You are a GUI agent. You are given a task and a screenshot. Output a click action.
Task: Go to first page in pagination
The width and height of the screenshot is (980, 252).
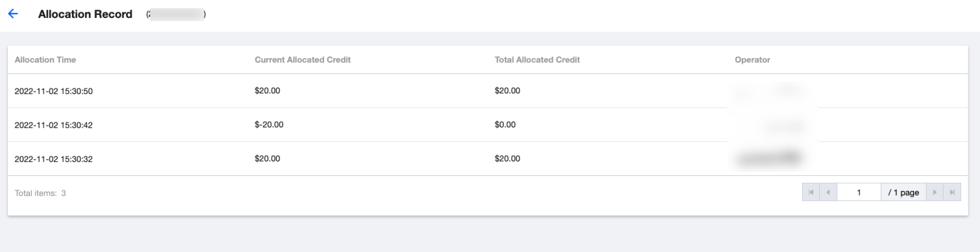pyautogui.click(x=811, y=192)
